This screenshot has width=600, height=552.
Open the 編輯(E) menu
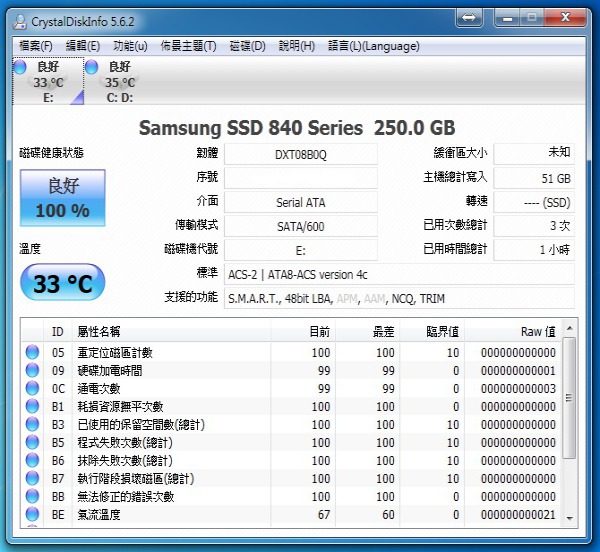tap(83, 46)
